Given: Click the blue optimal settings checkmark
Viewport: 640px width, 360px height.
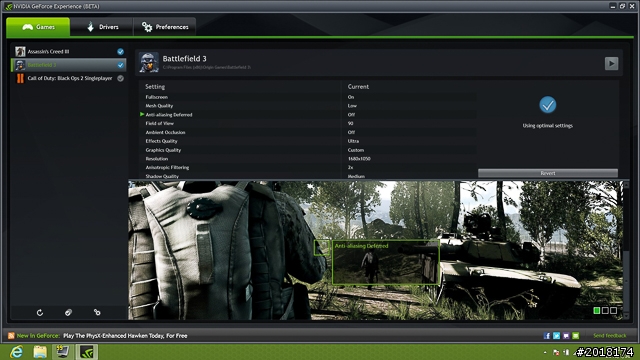Looking at the screenshot, I should (548, 105).
